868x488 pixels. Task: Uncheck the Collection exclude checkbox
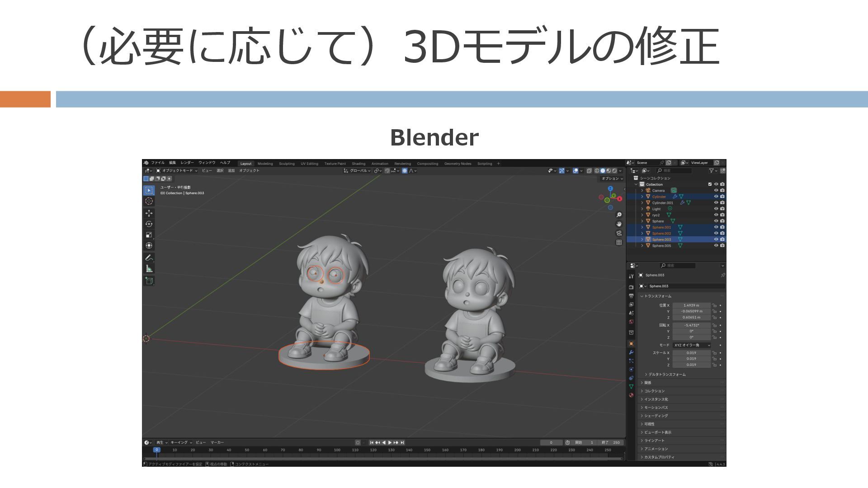point(710,184)
